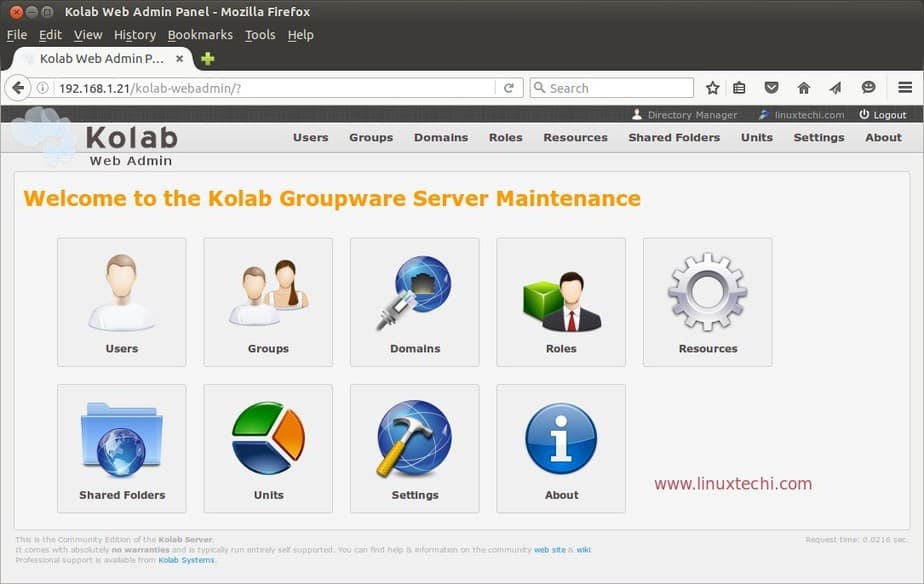924x584 pixels.
Task: Open the Units pie chart tile
Action: click(x=268, y=448)
